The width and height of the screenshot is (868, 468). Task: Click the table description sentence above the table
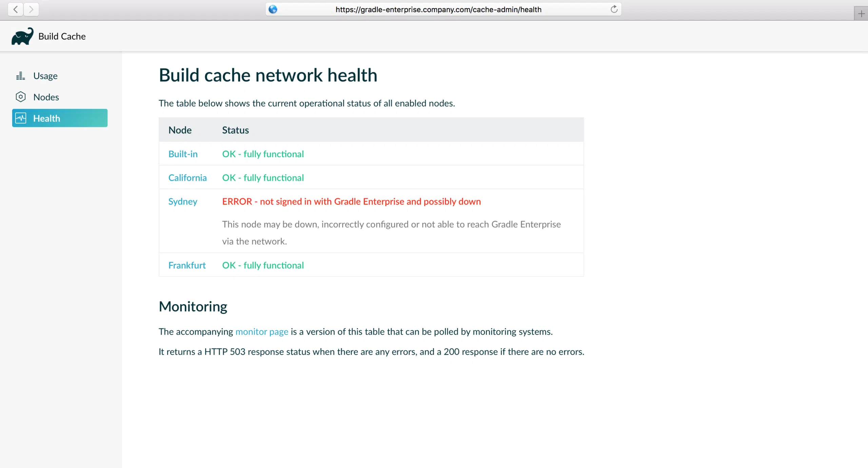(x=307, y=103)
